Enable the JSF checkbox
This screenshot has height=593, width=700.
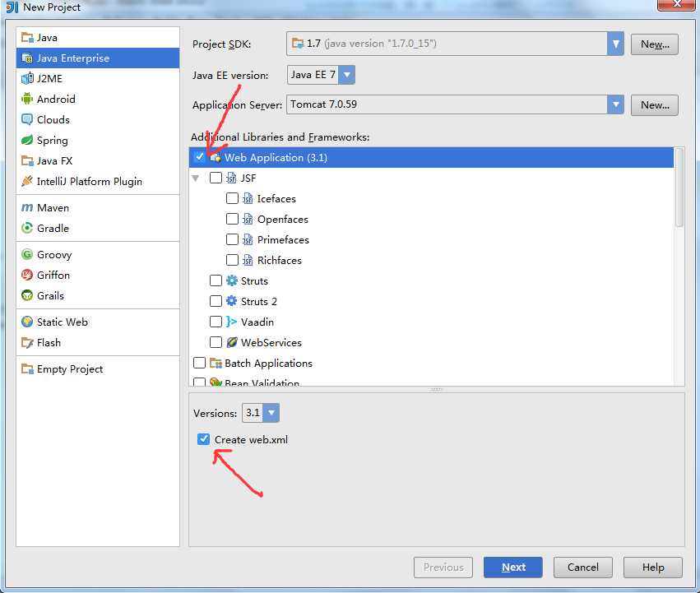(216, 178)
